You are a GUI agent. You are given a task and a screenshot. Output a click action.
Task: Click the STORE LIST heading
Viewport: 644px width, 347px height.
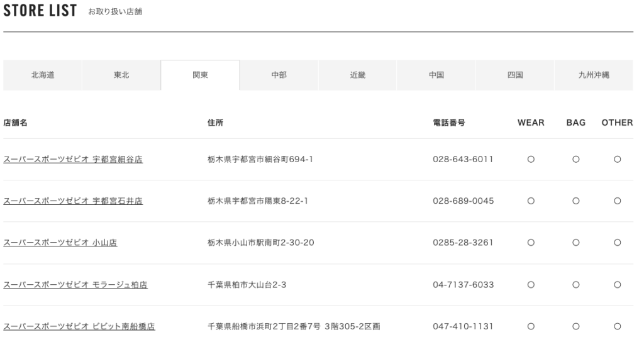[40, 11]
